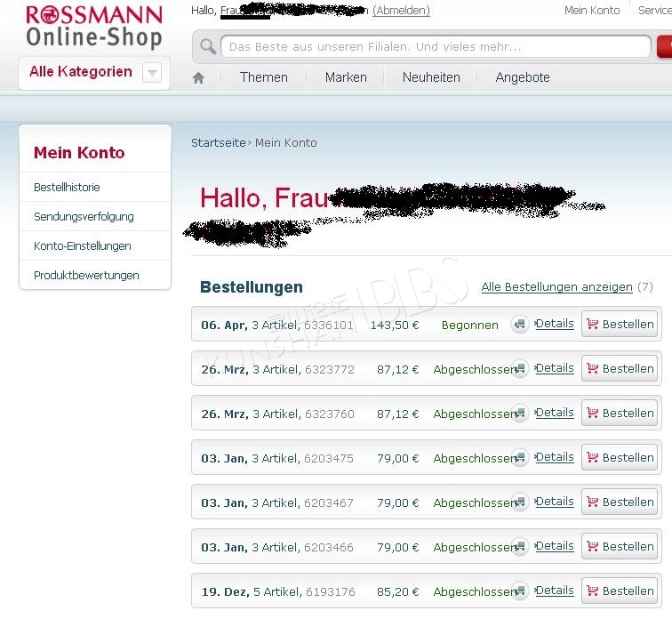Screen dimensions: 672x635
Task: Click the 143,50 € order amount
Action: 395,325
